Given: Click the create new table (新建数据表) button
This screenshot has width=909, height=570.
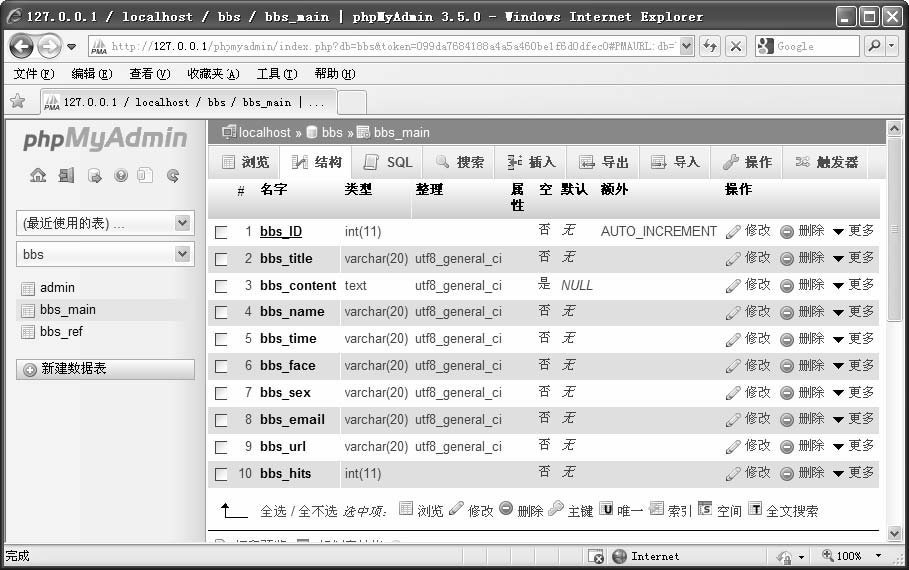Looking at the screenshot, I should pyautogui.click(x=106, y=369).
